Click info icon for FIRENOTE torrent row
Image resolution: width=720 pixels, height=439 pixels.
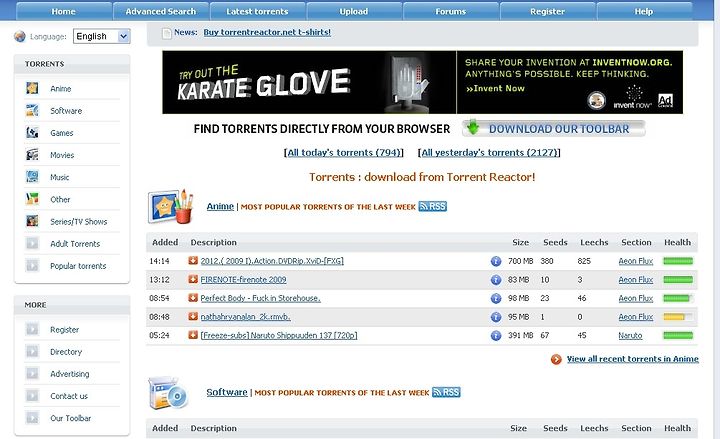coord(496,280)
